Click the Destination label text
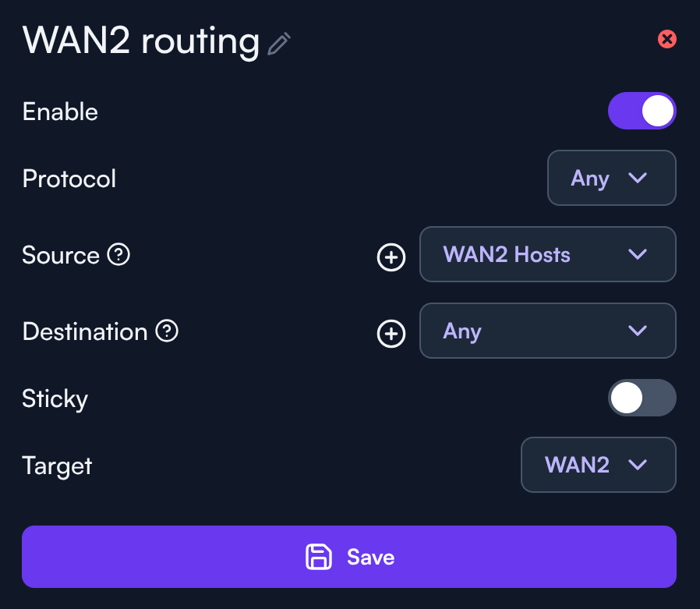The height and width of the screenshot is (609, 700). click(x=85, y=331)
